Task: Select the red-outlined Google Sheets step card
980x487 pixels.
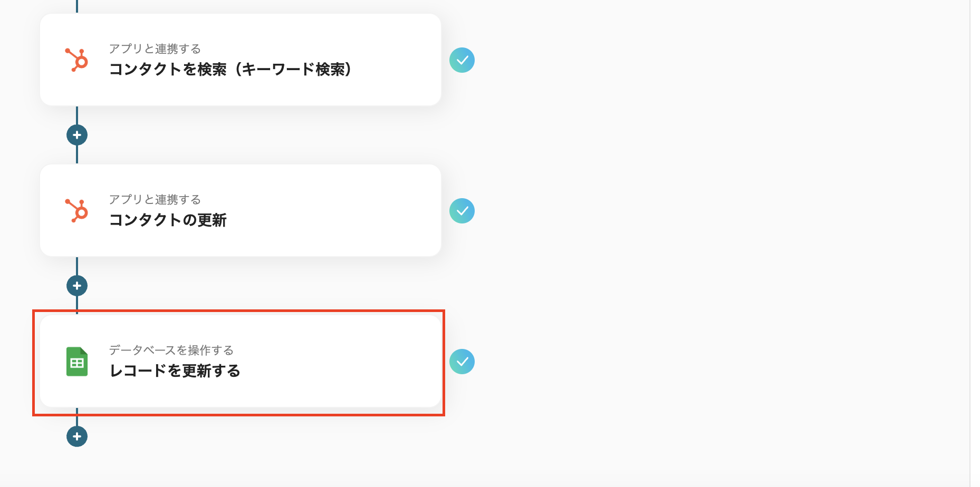Action: click(x=240, y=362)
